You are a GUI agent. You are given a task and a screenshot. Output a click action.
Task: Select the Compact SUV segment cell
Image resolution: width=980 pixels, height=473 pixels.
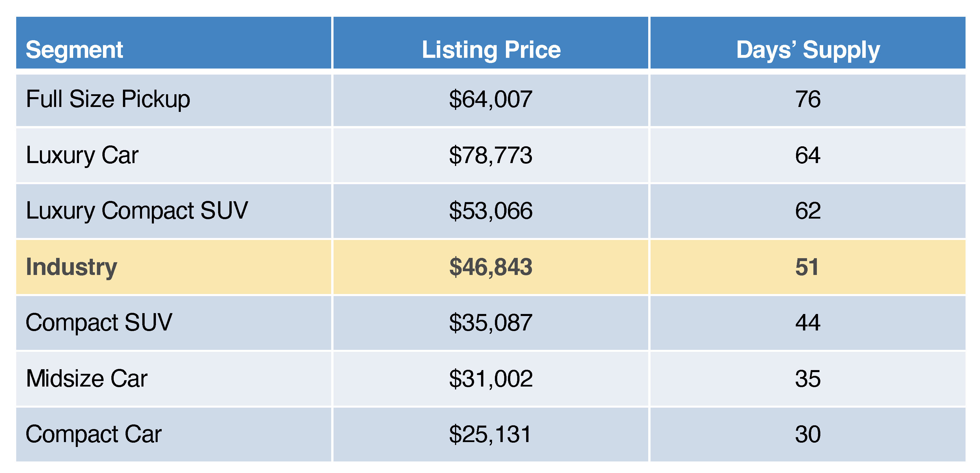click(x=99, y=322)
